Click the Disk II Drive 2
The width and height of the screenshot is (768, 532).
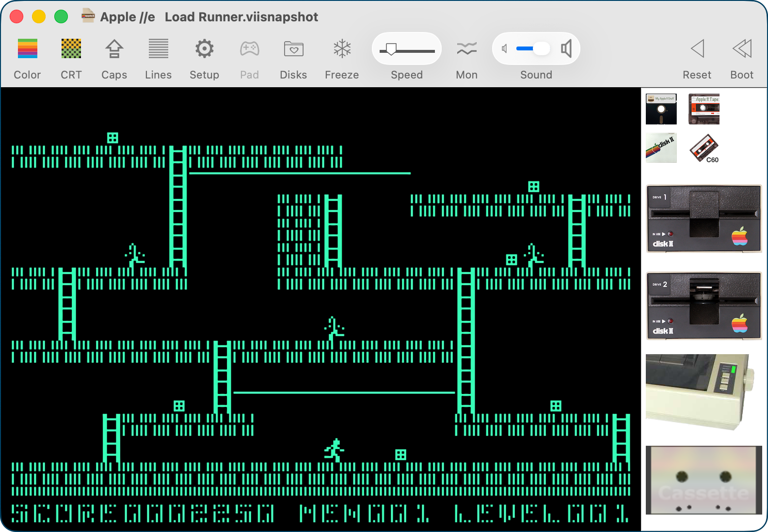[x=704, y=306]
